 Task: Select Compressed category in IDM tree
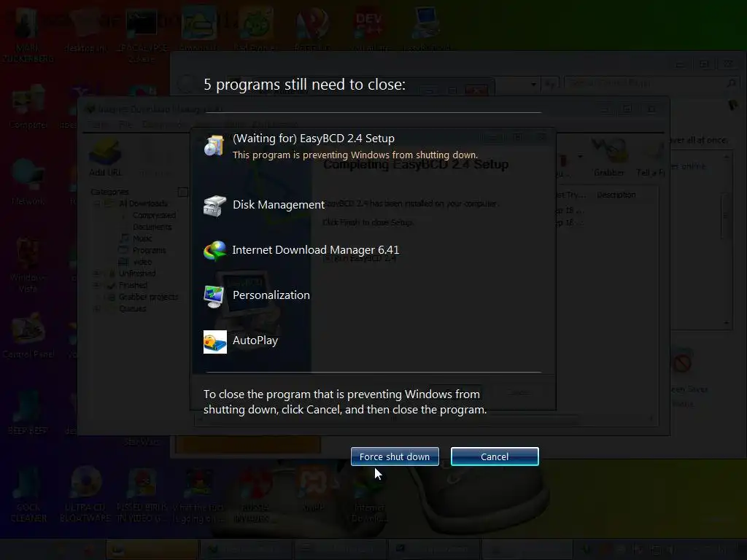155,215
